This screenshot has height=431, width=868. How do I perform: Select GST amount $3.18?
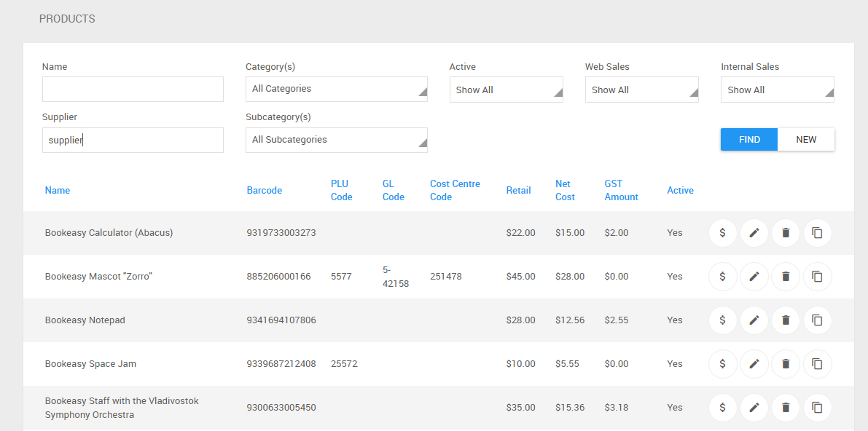click(616, 408)
